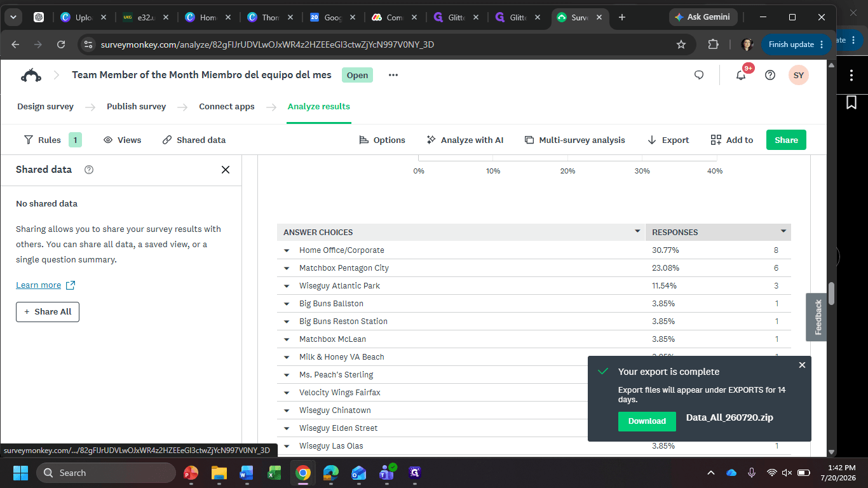Open Rules in the analyze toolbar

(x=53, y=140)
